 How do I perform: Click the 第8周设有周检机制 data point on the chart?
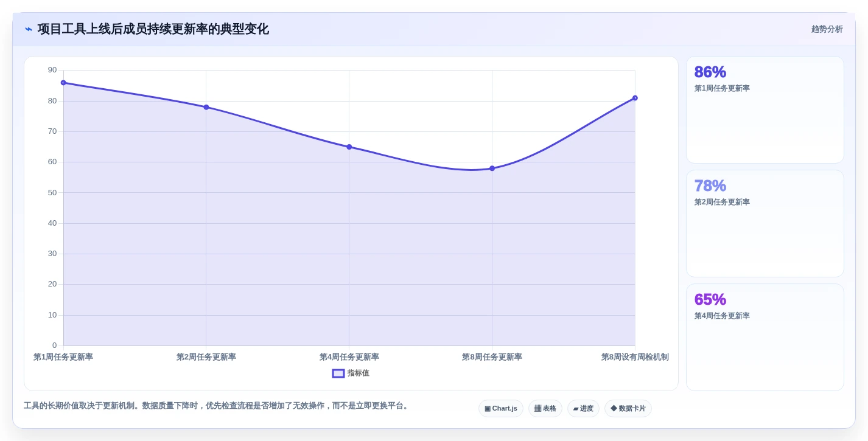pyautogui.click(x=635, y=98)
